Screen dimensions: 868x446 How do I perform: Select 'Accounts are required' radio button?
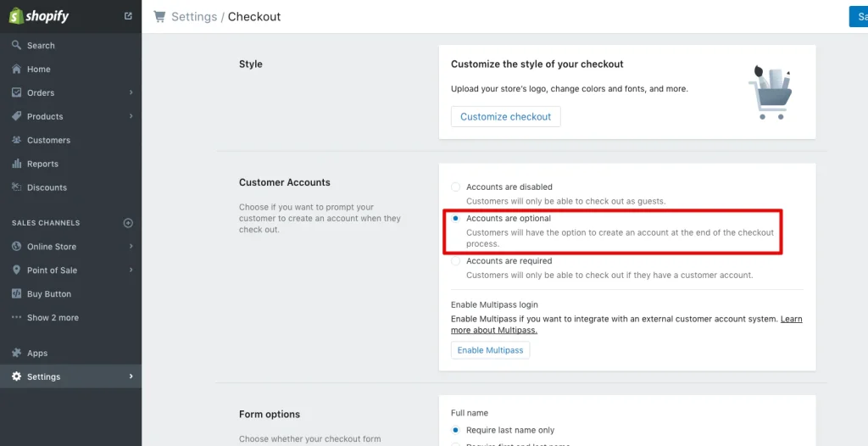[x=456, y=261]
